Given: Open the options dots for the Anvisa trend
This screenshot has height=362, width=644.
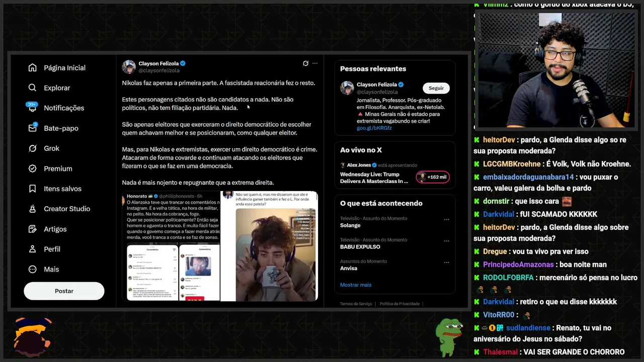Looking at the screenshot, I should (x=446, y=262).
